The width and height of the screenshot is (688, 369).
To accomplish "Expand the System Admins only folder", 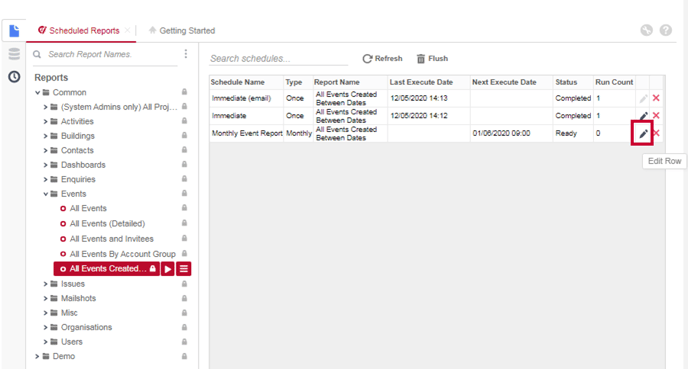I will [x=45, y=107].
